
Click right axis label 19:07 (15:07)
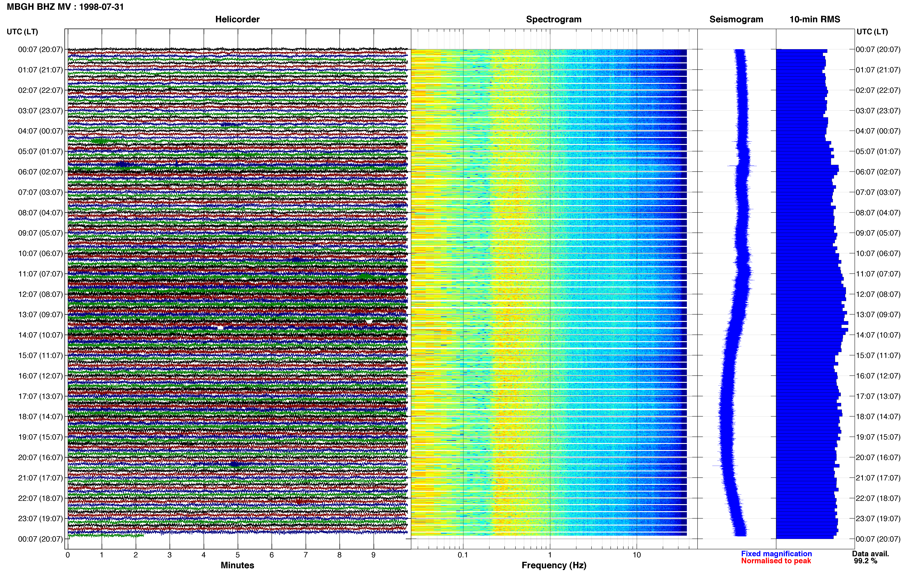[x=878, y=437]
